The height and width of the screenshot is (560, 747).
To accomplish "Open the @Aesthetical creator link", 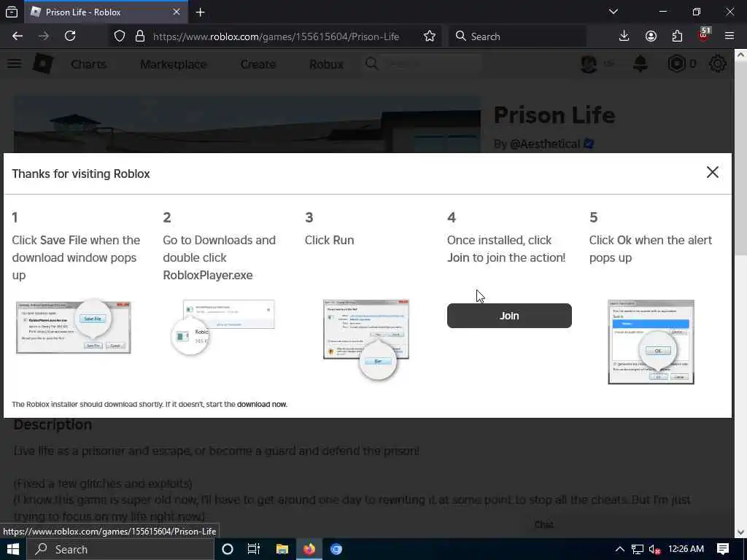I will click(545, 144).
